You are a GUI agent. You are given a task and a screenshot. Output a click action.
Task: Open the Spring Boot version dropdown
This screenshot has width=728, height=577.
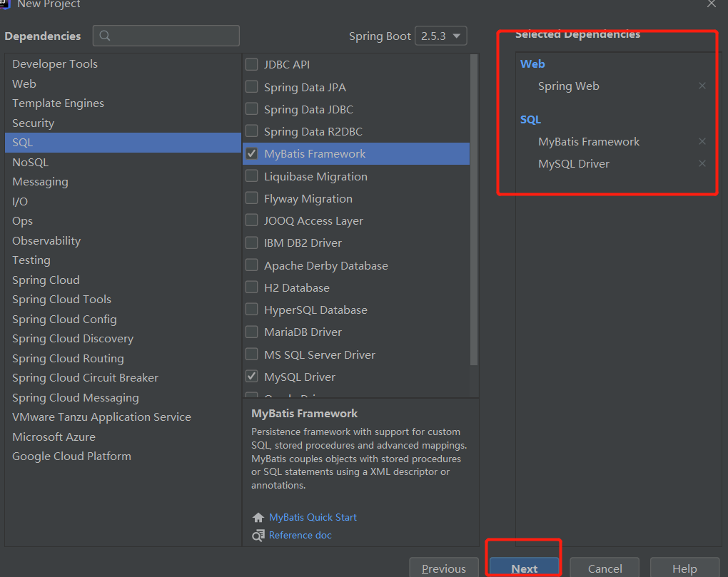click(x=440, y=36)
